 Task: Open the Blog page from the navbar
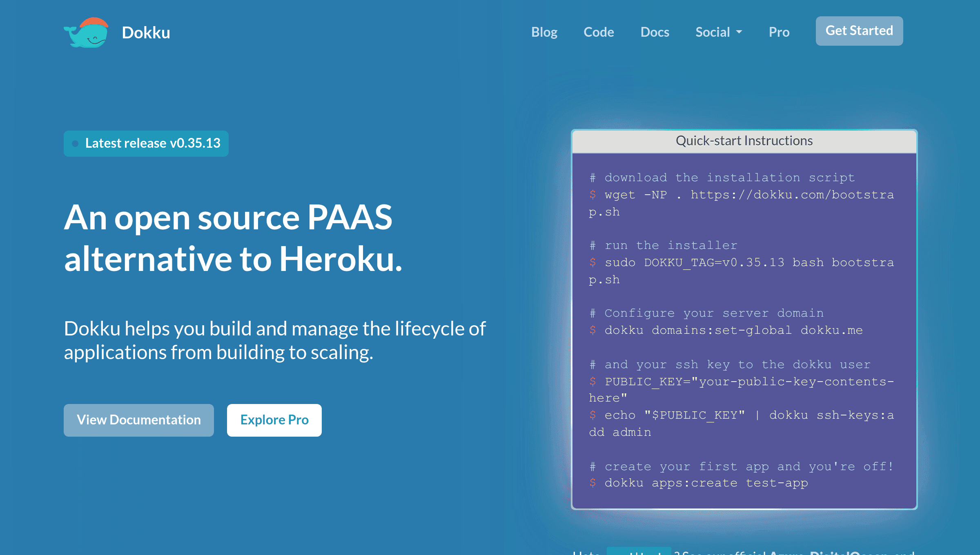click(x=544, y=32)
